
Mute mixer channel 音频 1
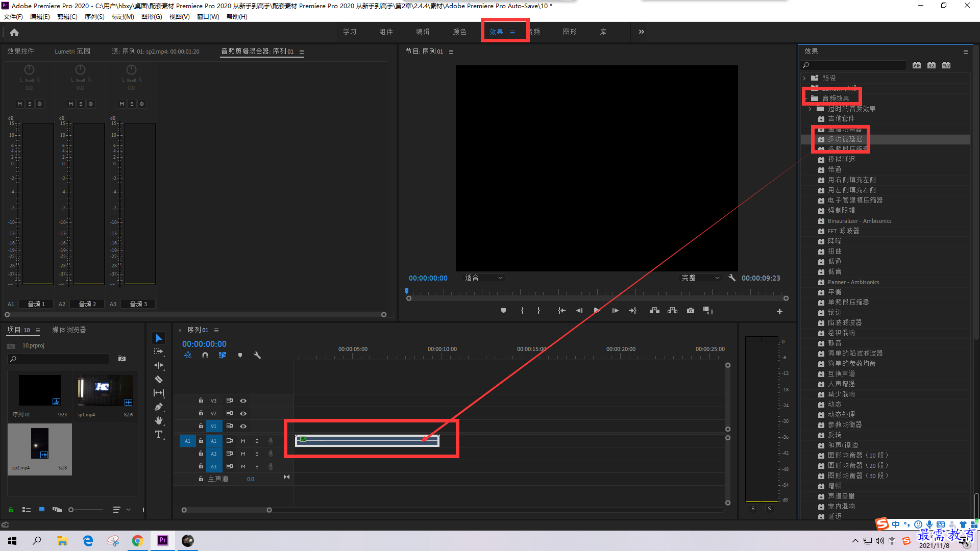[19, 104]
